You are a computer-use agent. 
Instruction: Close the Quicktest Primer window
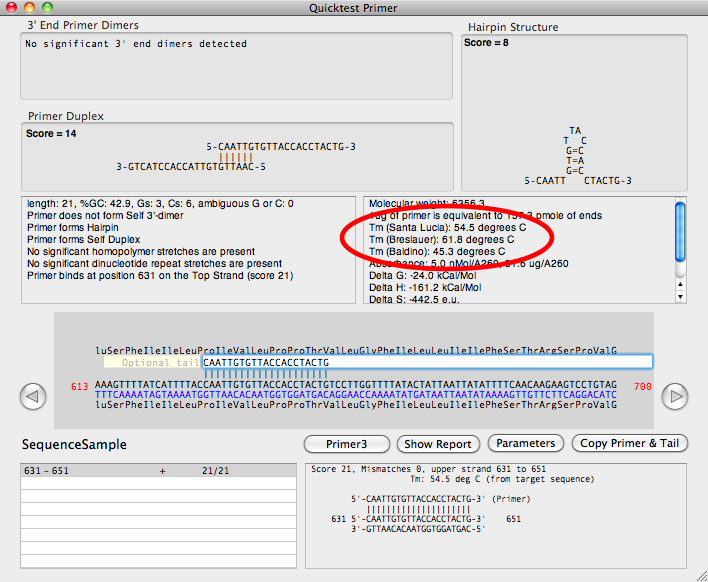(x=12, y=8)
